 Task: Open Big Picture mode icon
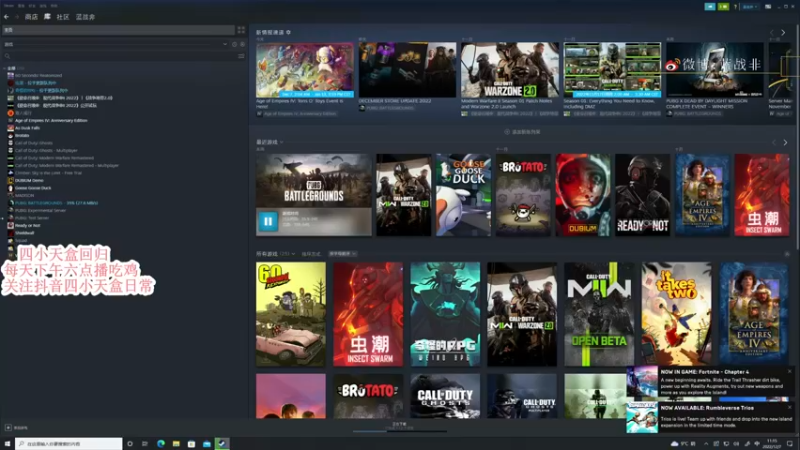tap(768, 7)
